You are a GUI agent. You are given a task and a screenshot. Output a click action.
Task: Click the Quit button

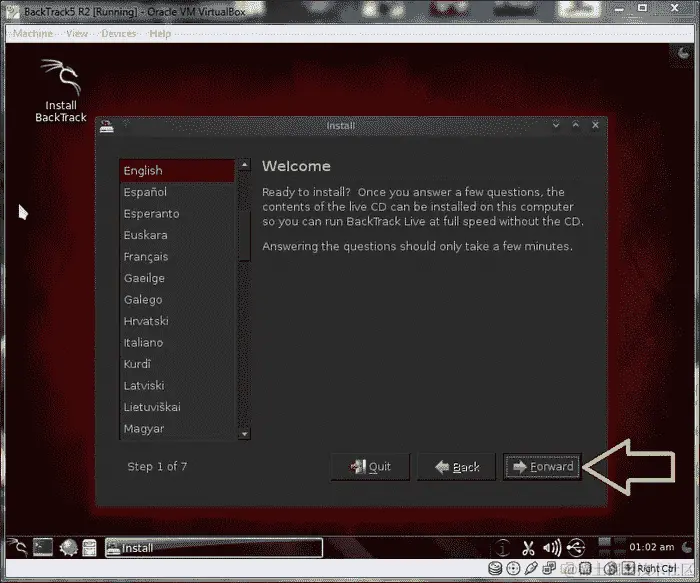tap(370, 467)
